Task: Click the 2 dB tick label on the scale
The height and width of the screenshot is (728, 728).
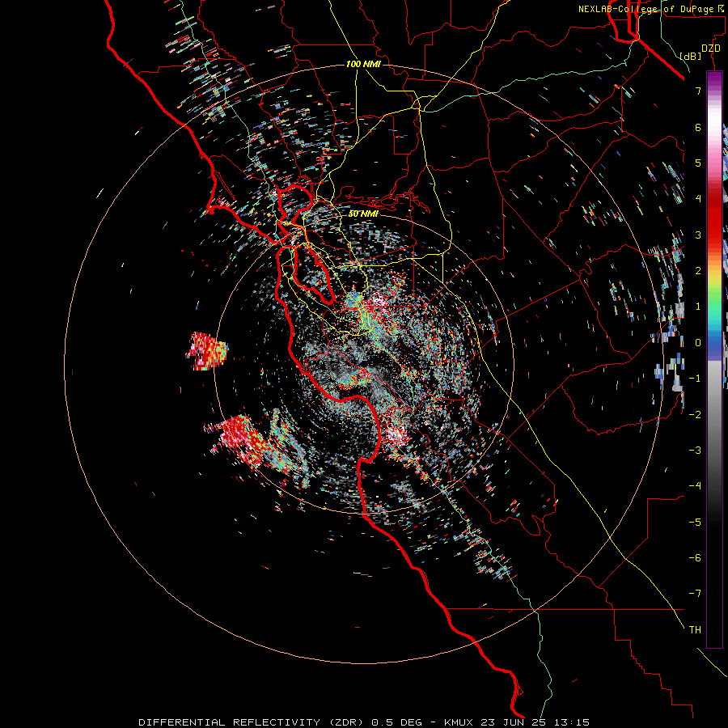Action: tap(698, 271)
